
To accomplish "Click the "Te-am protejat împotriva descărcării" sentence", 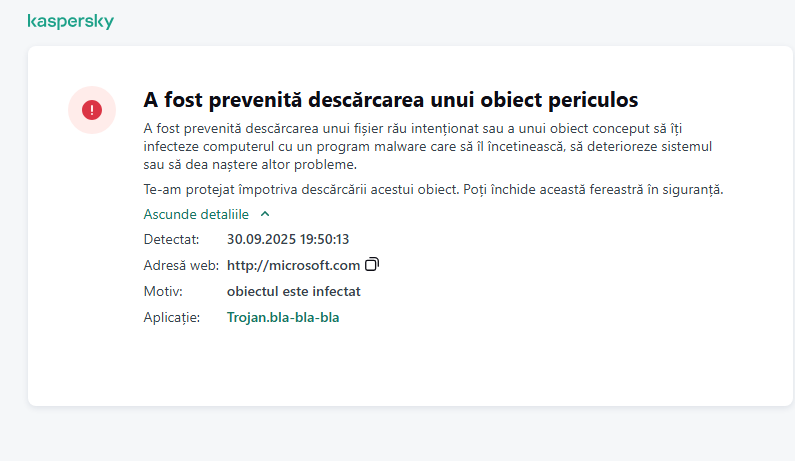I will (x=433, y=189).
